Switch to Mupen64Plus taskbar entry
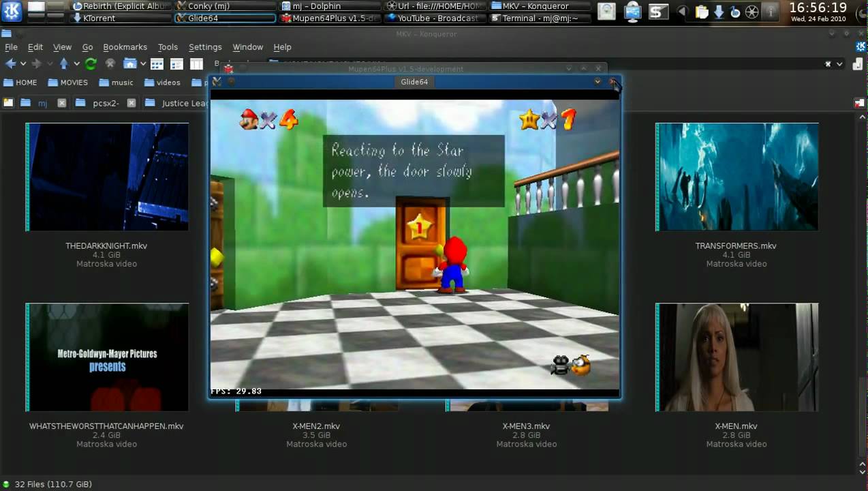This screenshot has height=491, width=868. 330,18
